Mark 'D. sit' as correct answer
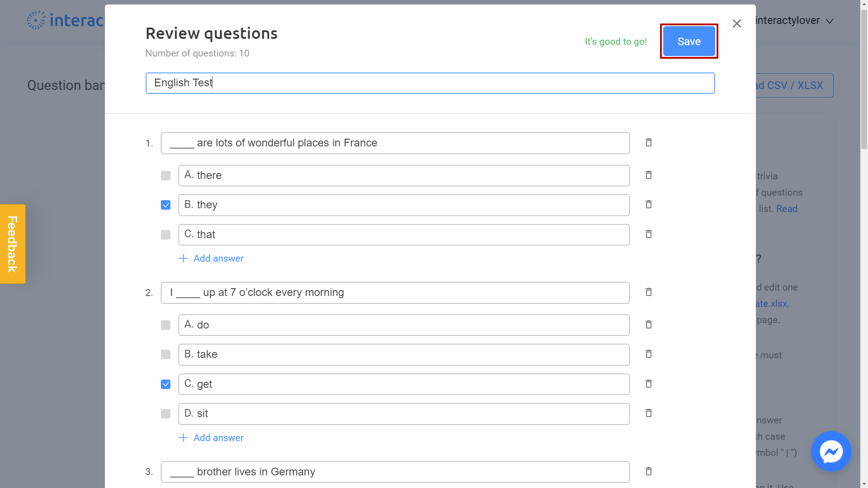Image resolution: width=868 pixels, height=488 pixels. tap(166, 414)
